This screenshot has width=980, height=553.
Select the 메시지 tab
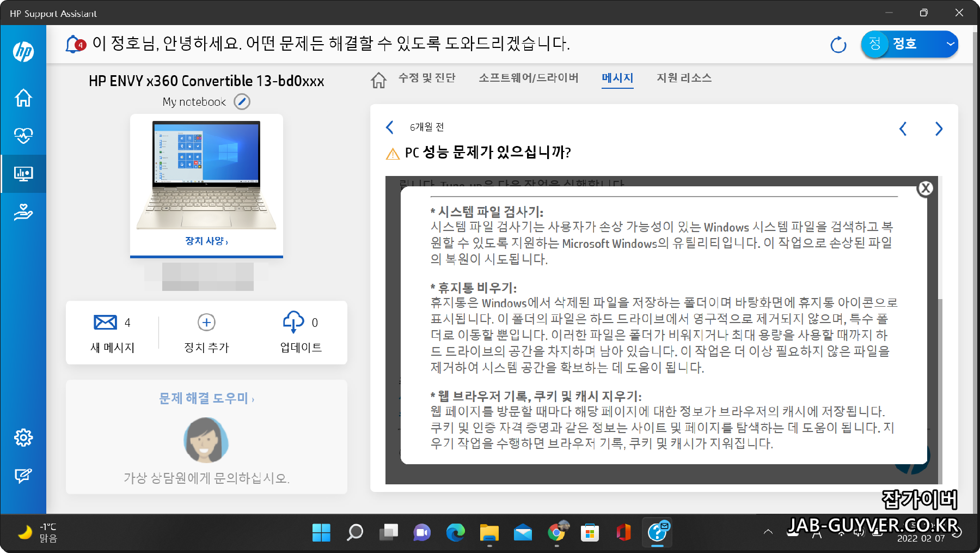coord(617,78)
